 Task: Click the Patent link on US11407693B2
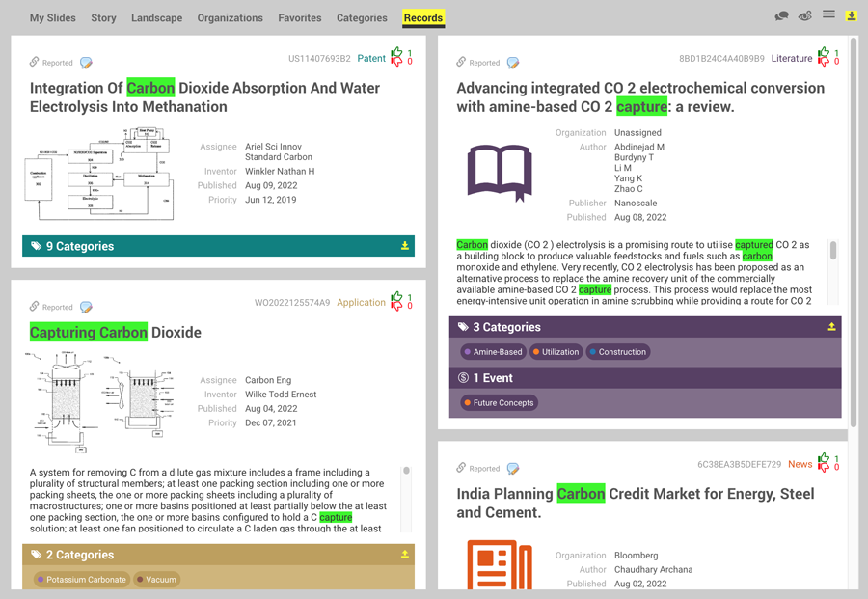[370, 58]
